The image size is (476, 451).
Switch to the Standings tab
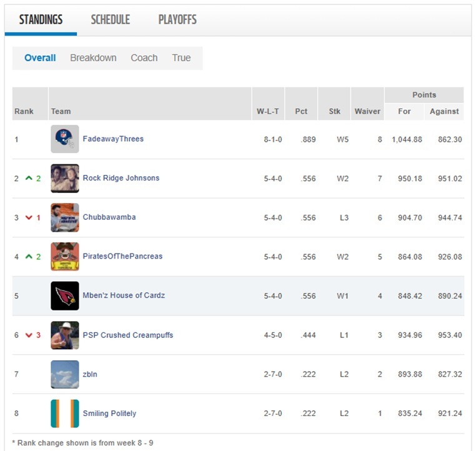(x=41, y=20)
